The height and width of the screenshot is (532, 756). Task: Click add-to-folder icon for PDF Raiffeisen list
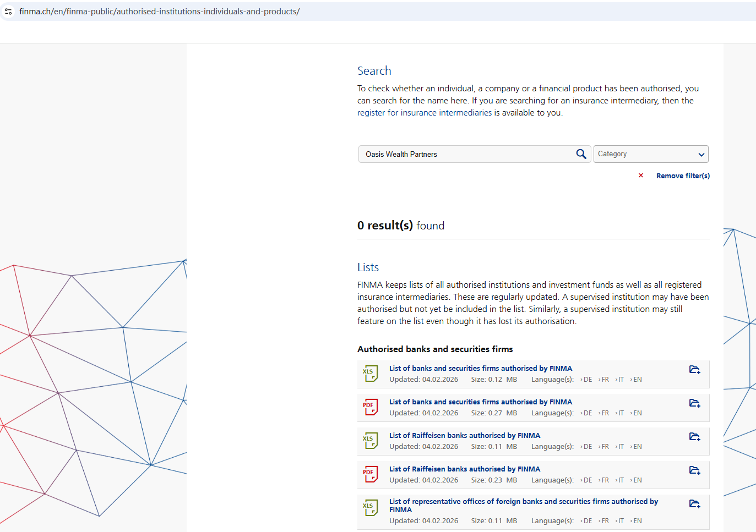694,470
